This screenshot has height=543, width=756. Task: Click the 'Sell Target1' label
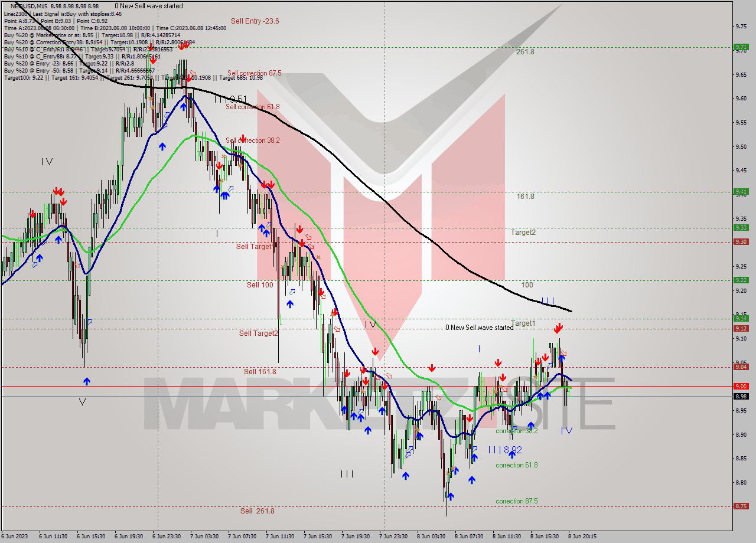256,246
